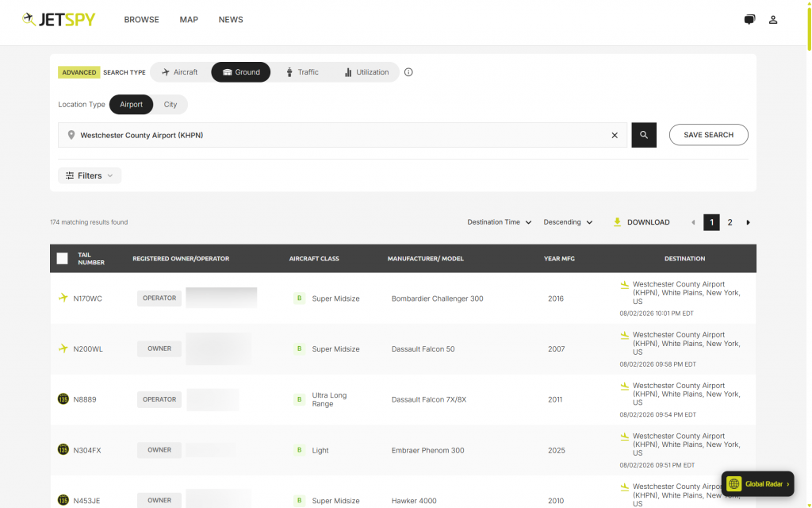This screenshot has width=812, height=508.
Task: Clear the Westchester airport search field
Action: pyautogui.click(x=615, y=135)
